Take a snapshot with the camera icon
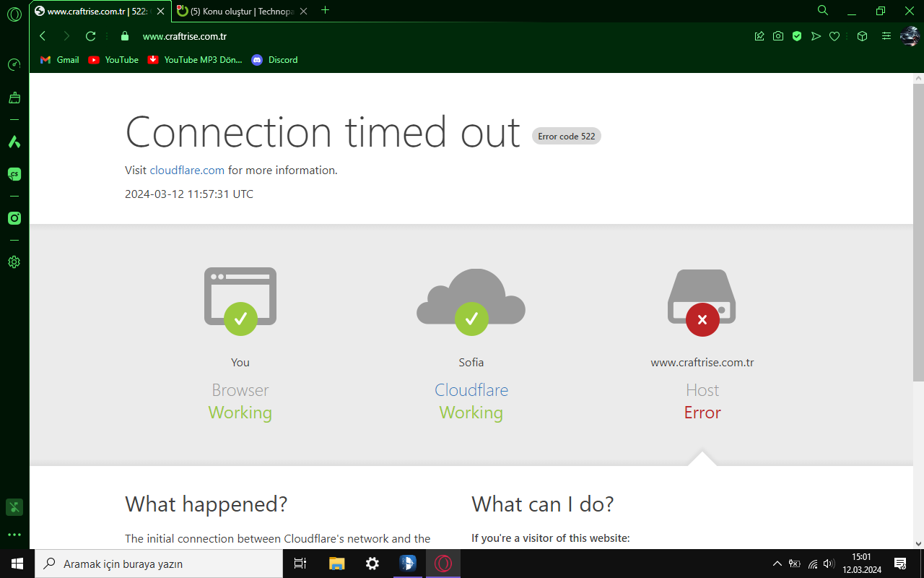 tap(778, 36)
